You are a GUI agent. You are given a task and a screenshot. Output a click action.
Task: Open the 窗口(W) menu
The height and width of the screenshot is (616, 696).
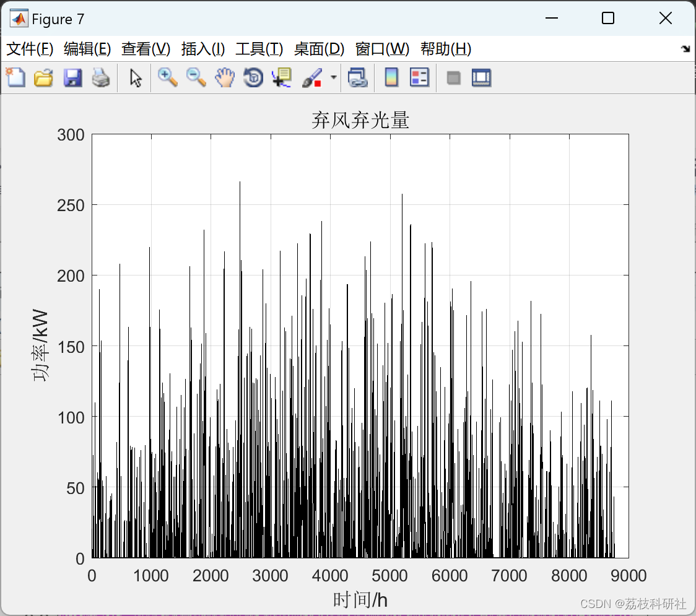(x=382, y=49)
